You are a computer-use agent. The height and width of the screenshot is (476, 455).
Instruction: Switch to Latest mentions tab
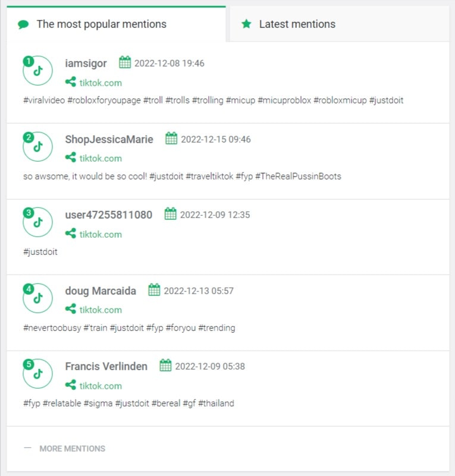(339, 24)
